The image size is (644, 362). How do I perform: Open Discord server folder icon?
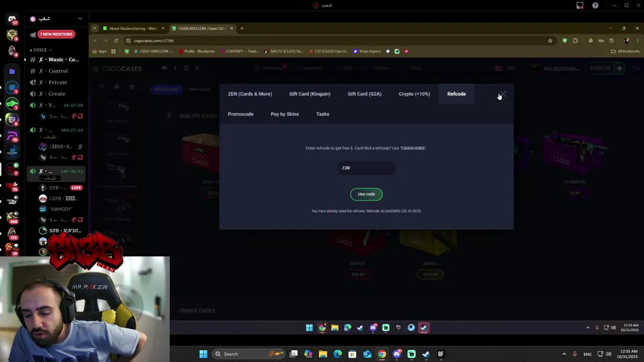12,71
